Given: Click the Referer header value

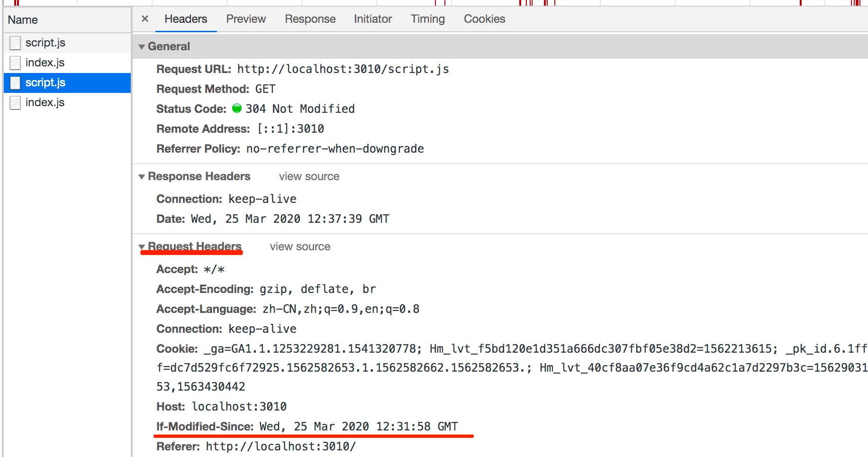Looking at the screenshot, I should 281,447.
